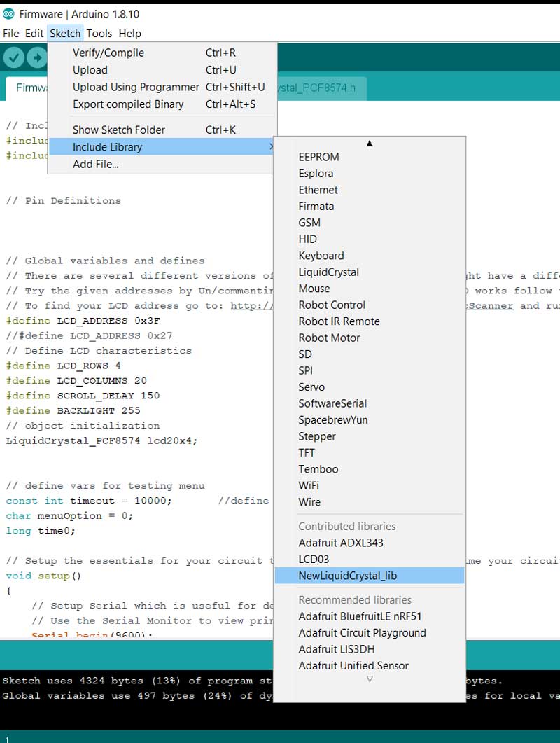
Task: Include the Stepper library
Action: (370, 436)
